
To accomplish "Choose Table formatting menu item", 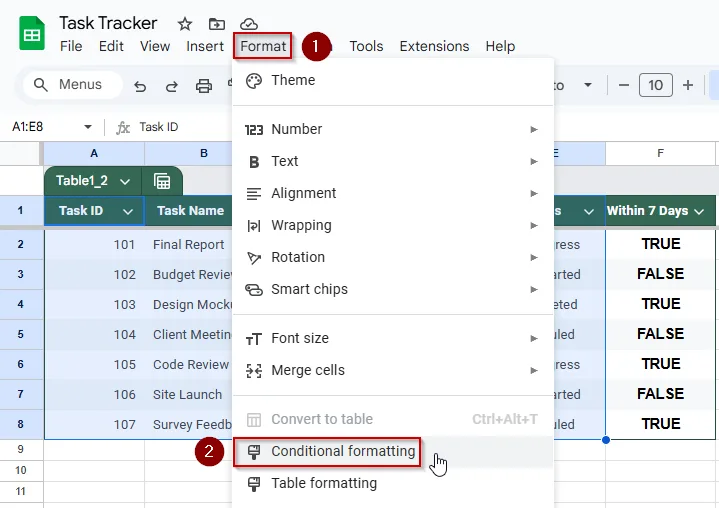I will 393,483.
